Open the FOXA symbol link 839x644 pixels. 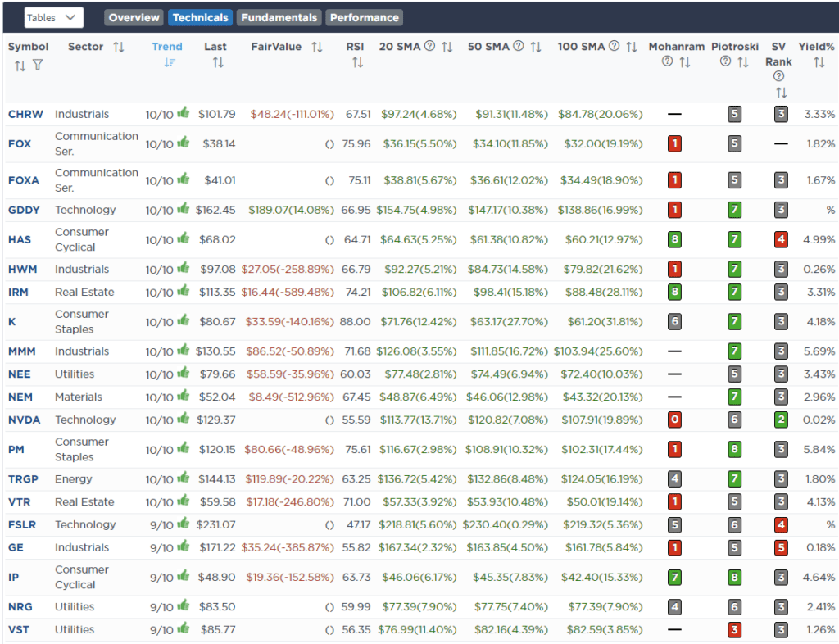24,180
